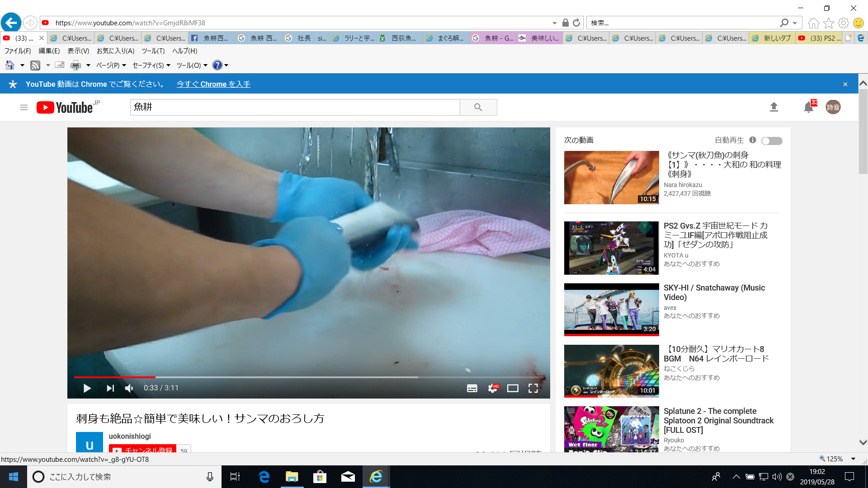Screen dimensions: 868x488
Task: Click the 今すぐ Chrome を入手 link
Action: (213, 84)
